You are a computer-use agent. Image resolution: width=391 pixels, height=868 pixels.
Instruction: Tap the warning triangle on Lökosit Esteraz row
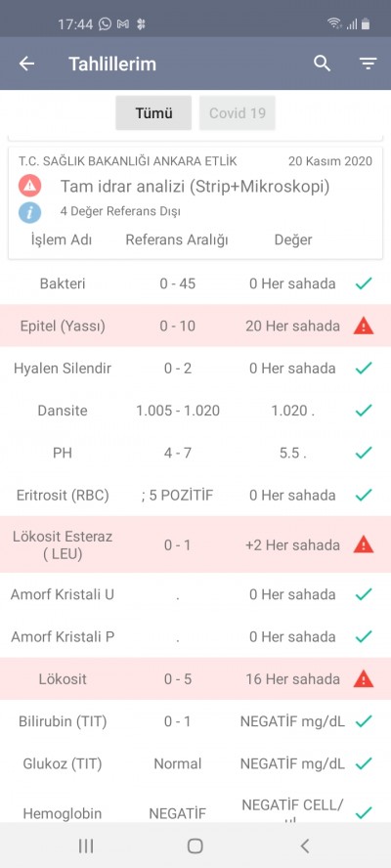tap(364, 544)
